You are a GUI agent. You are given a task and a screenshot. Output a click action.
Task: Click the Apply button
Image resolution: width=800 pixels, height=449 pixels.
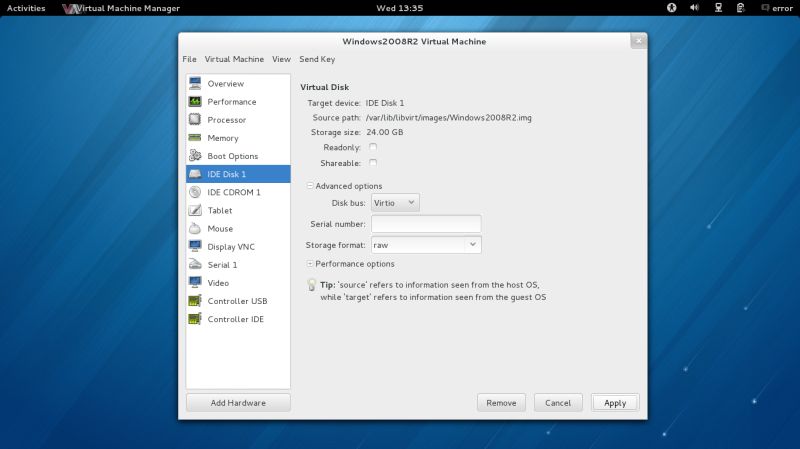pyautogui.click(x=615, y=403)
